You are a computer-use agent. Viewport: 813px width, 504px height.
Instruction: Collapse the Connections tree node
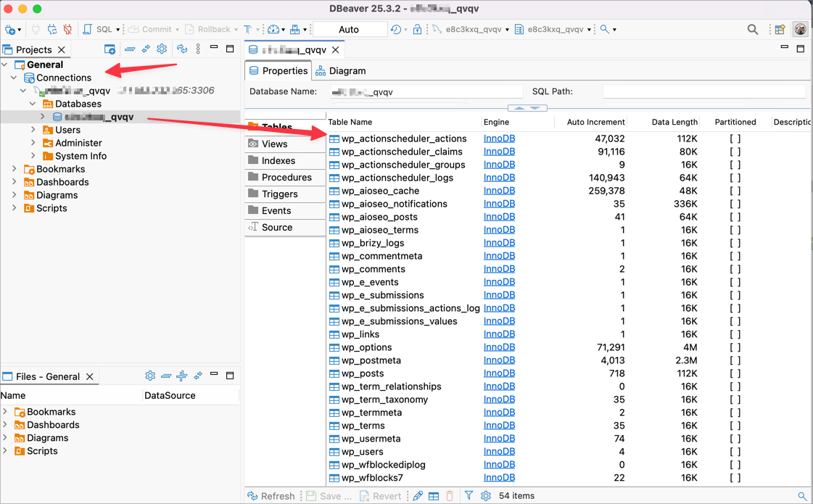point(13,78)
